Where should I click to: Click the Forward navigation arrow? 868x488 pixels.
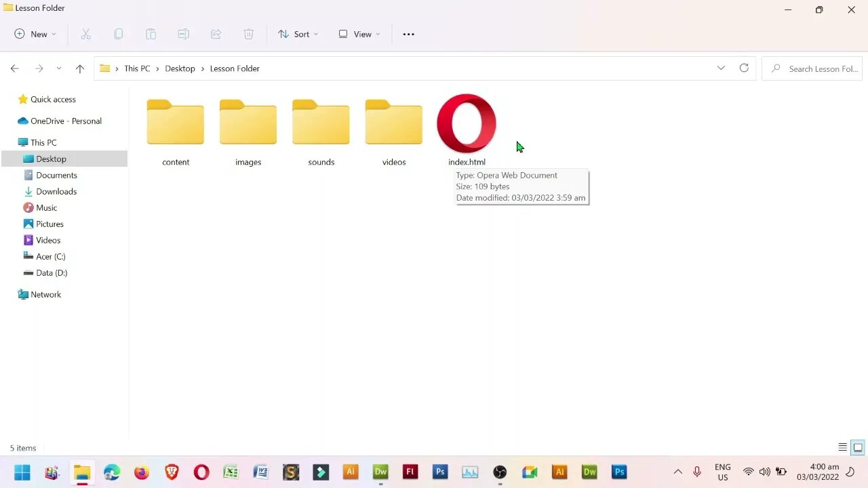39,68
